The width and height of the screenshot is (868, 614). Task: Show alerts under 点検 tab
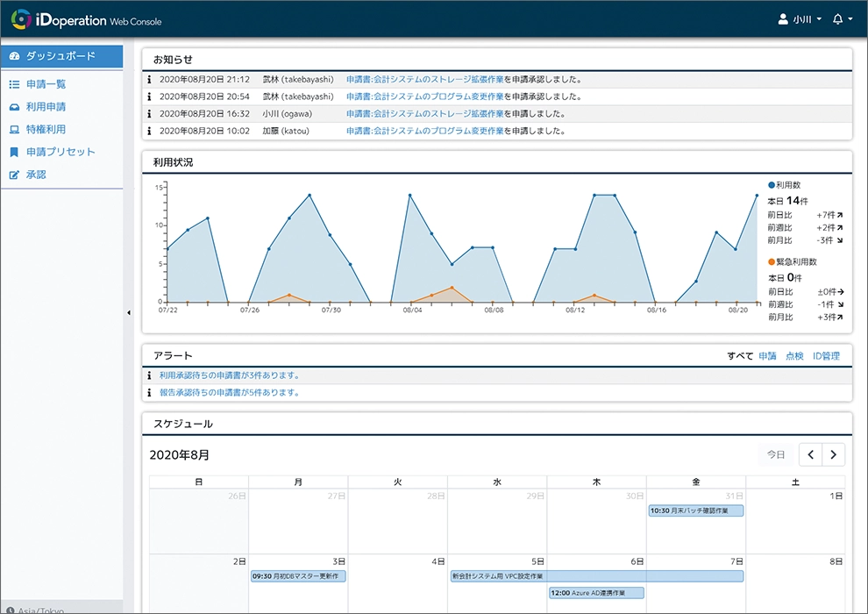794,356
